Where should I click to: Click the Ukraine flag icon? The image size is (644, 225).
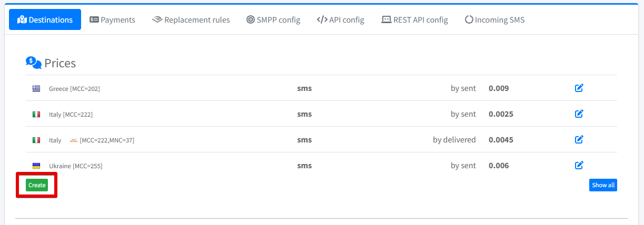pyautogui.click(x=36, y=166)
